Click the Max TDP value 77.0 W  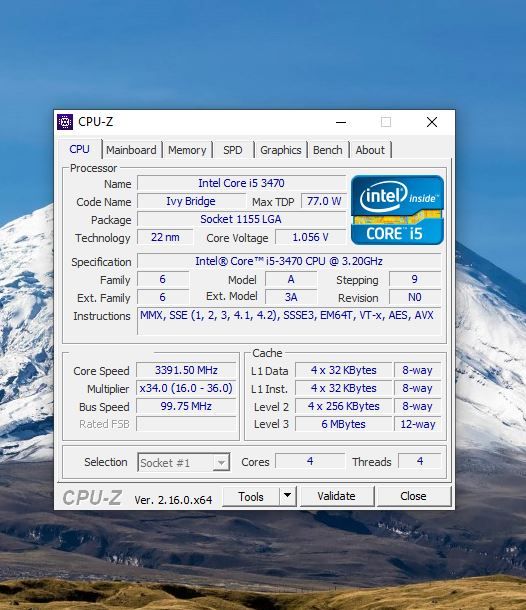(324, 201)
